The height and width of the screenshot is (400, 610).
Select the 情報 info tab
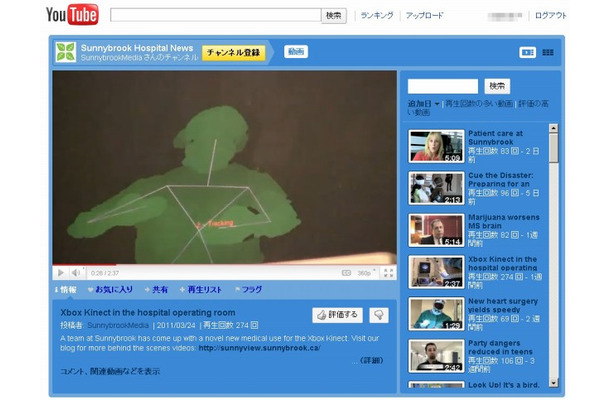pyautogui.click(x=65, y=289)
